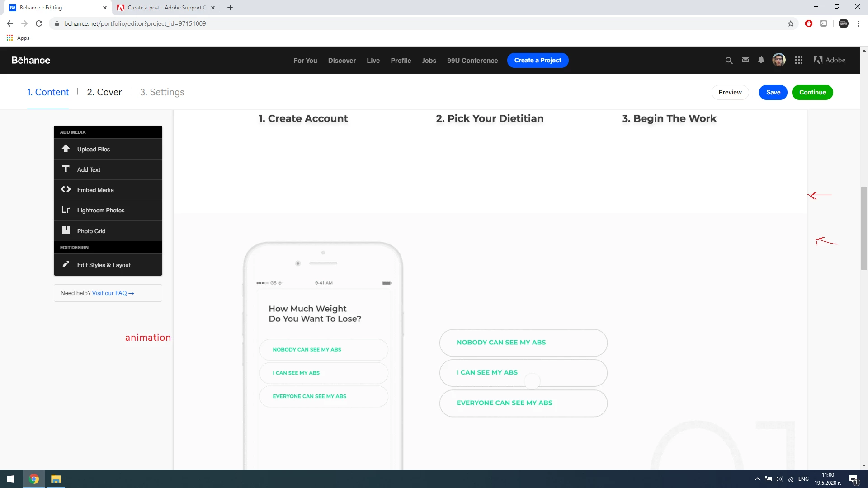
Task: Click the Lightroom Photos Lr icon
Action: [66, 210]
